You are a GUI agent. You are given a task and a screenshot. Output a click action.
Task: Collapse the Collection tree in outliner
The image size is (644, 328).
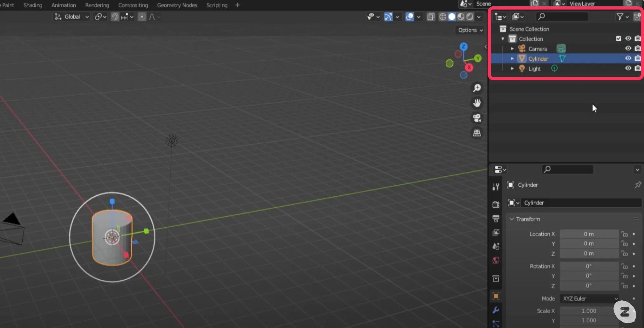coord(503,39)
